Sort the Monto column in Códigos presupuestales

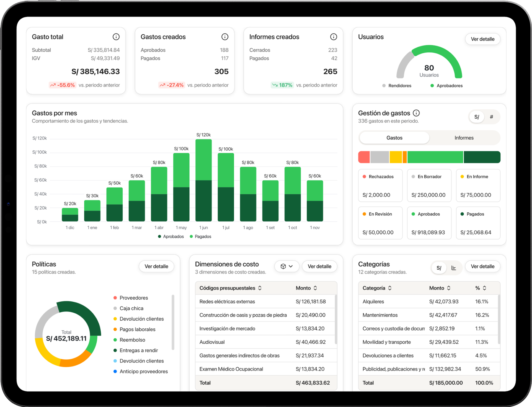(315, 288)
